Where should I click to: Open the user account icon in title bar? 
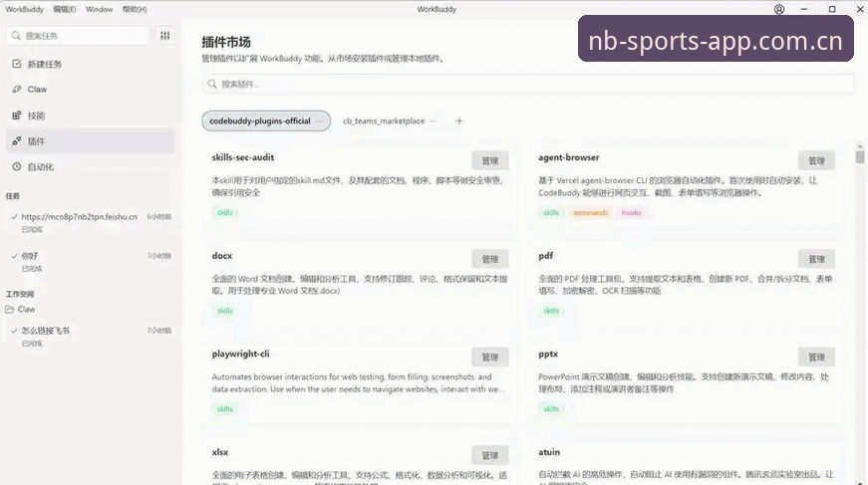pos(779,9)
